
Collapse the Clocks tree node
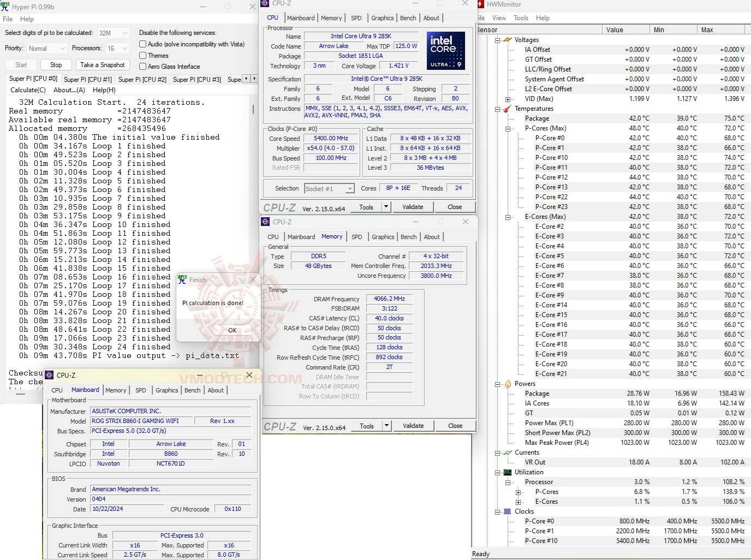click(x=497, y=512)
